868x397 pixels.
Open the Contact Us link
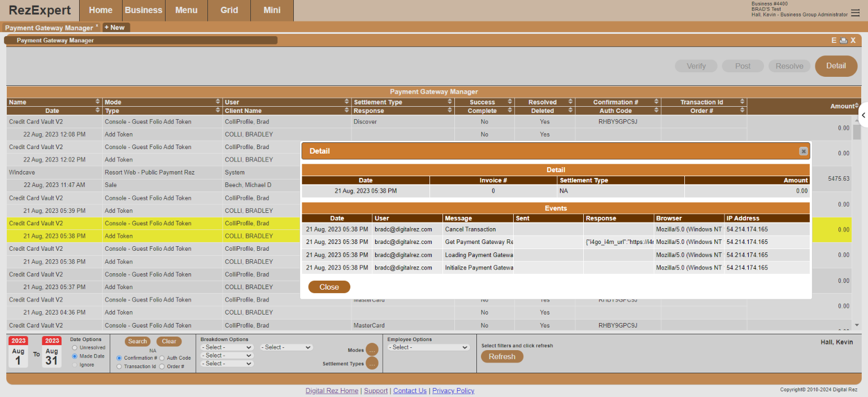410,391
